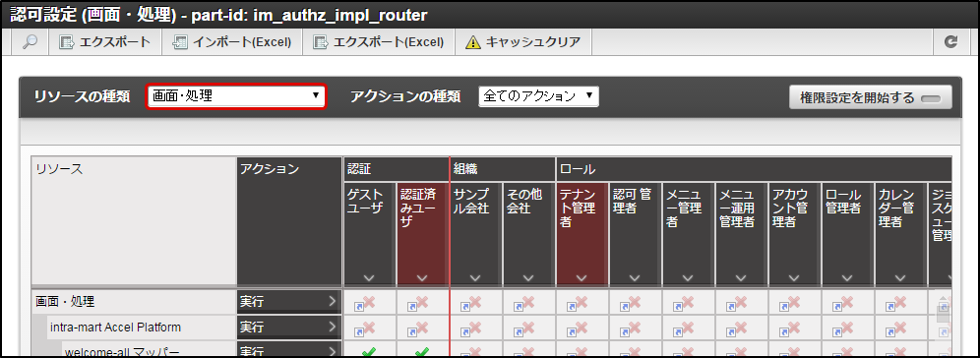
Task: Click the キャッシュクリア warning button
Action: point(523,42)
